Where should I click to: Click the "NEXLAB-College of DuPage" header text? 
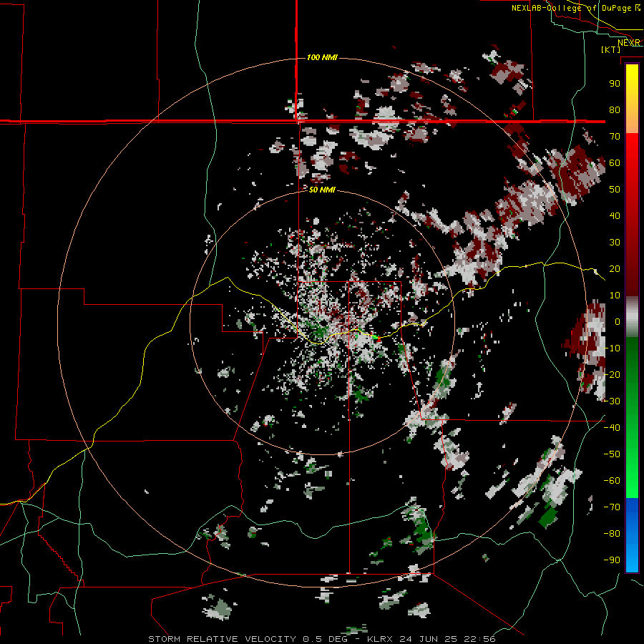(x=571, y=8)
